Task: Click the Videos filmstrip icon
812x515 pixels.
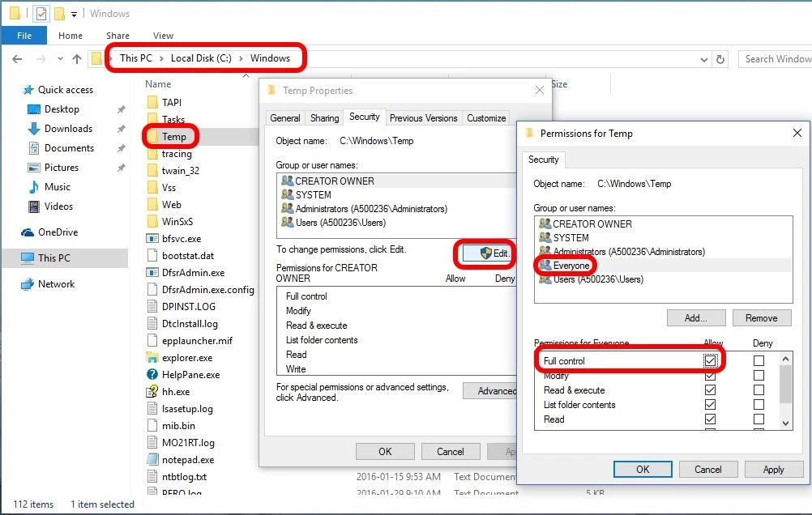Action: pos(34,206)
